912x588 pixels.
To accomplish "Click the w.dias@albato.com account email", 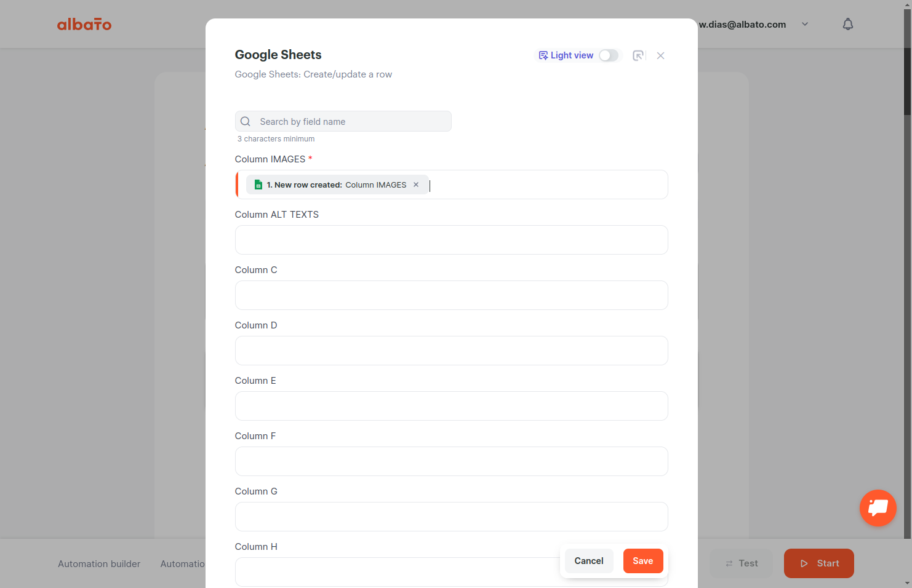I will coord(742,24).
